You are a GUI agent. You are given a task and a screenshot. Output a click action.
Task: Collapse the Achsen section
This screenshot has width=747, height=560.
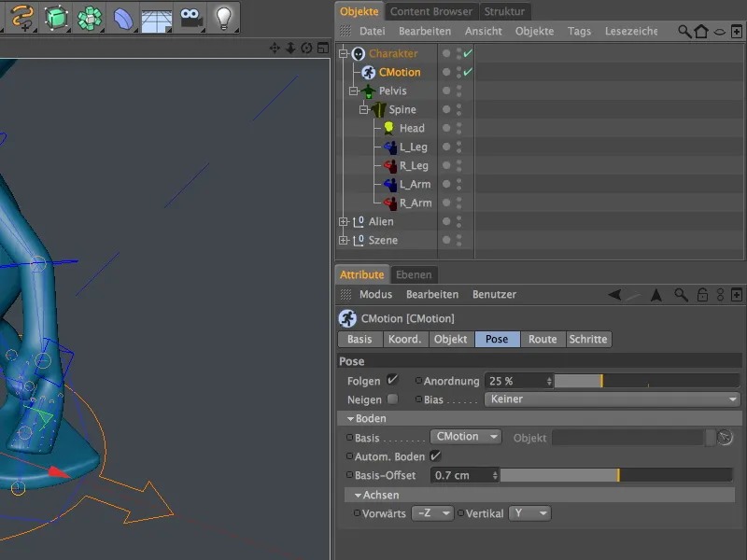(x=358, y=496)
